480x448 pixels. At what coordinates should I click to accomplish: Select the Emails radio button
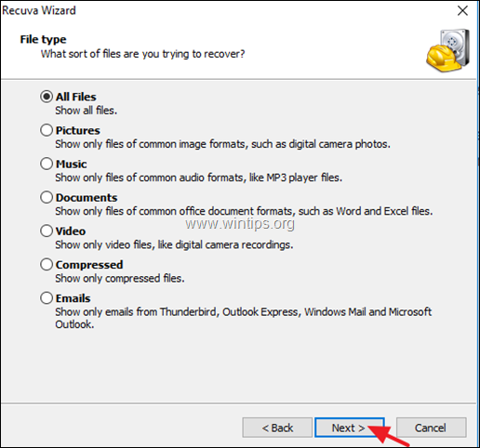point(47,298)
